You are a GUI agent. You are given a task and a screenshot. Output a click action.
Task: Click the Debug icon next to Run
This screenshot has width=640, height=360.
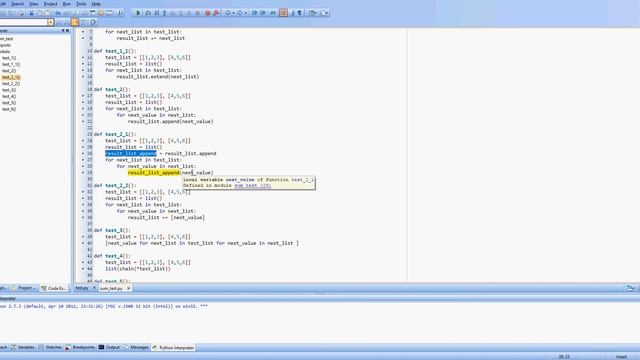[x=148, y=13]
